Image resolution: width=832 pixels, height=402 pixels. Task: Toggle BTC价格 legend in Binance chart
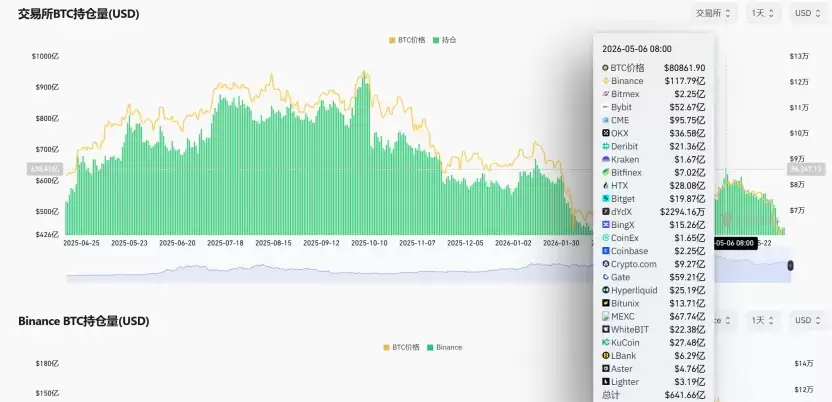[x=401, y=347]
